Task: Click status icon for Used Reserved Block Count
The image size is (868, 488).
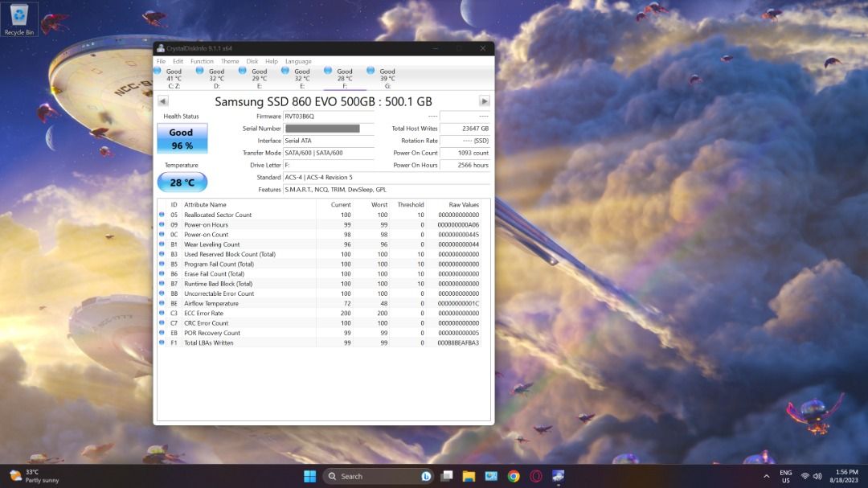Action: point(162,254)
